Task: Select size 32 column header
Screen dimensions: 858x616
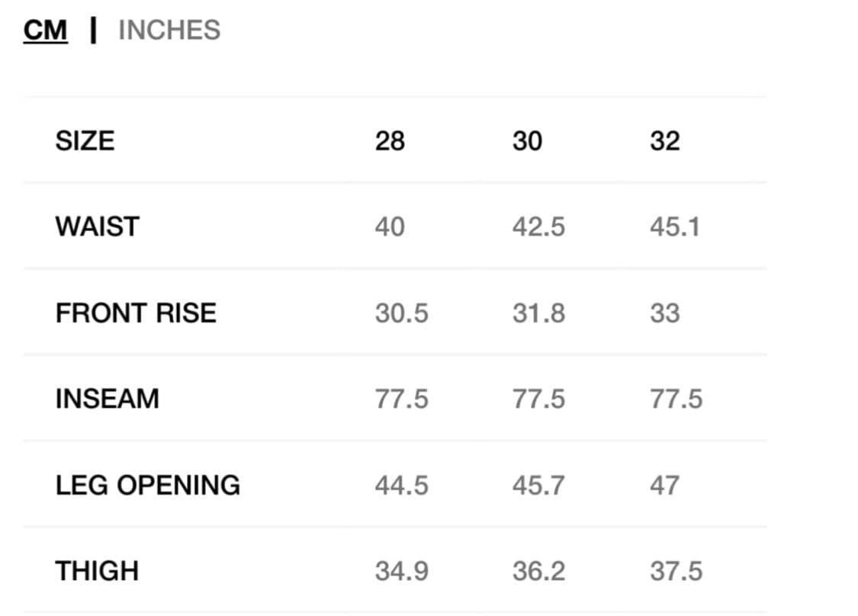Action: point(665,141)
